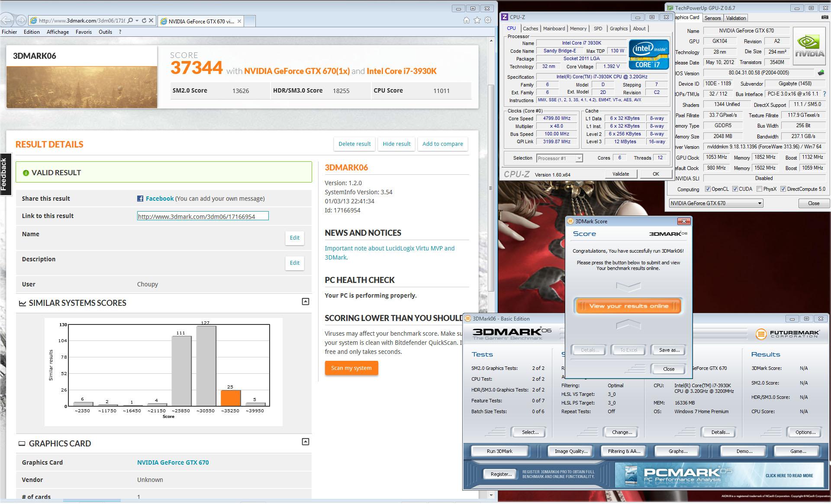Click the 3DMark06 Basic Edition title icon
This screenshot has height=504, width=831.
[x=467, y=319]
